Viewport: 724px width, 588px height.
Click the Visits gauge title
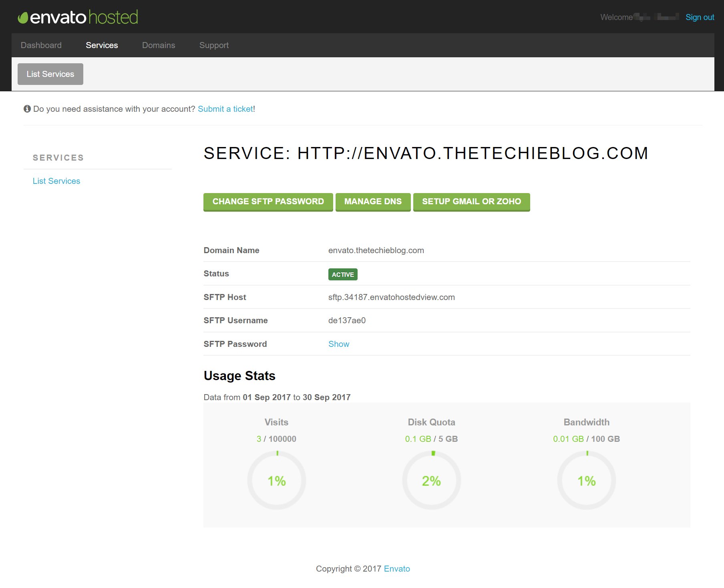(x=276, y=422)
